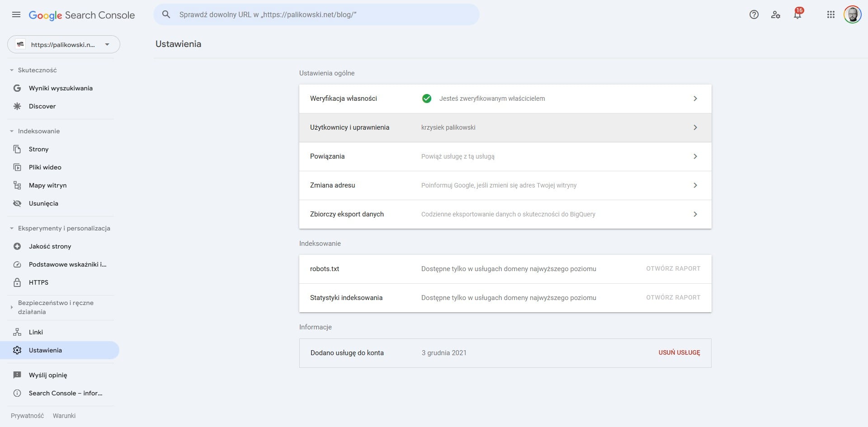Open the robots.txt report via OTWÓRZ RAPORT

pyautogui.click(x=673, y=268)
